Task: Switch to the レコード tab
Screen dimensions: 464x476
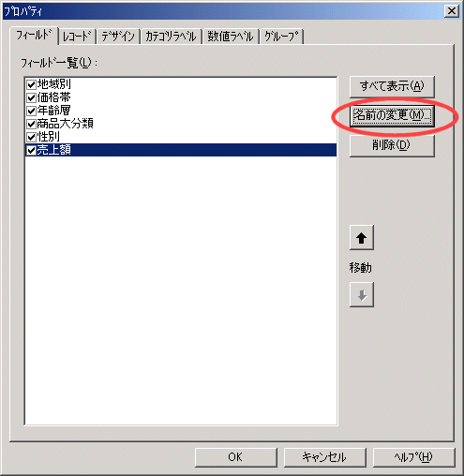Action: pyautogui.click(x=77, y=37)
